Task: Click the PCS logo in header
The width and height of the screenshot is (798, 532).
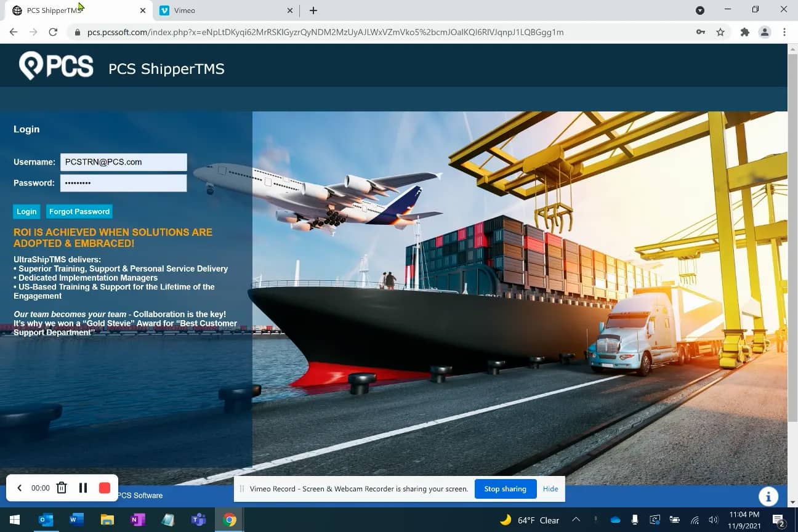Action: click(56, 65)
